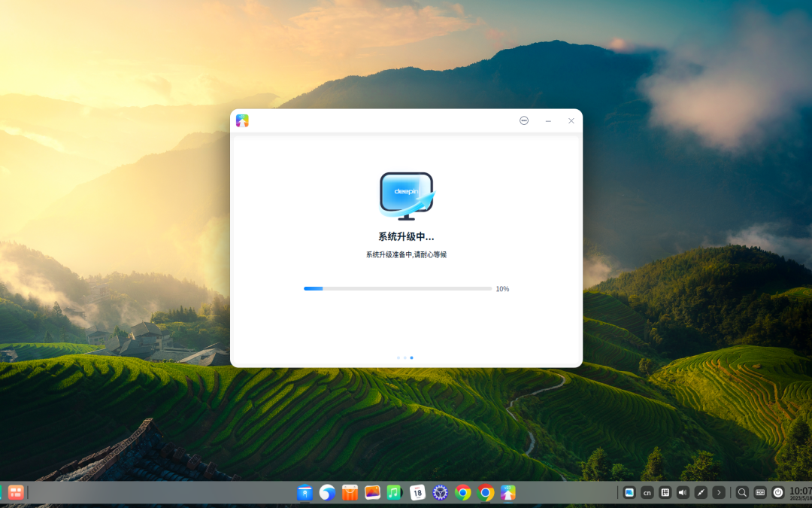Launch the green Music player in dock
Viewport: 812px width, 508px height.
[x=395, y=492]
